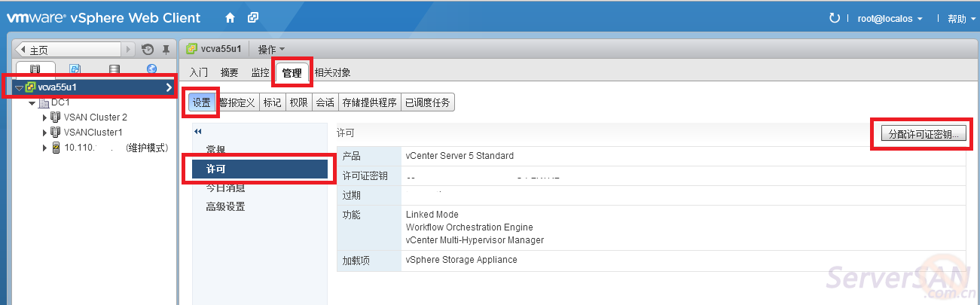Image resolution: width=980 pixels, height=305 pixels.
Task: Select the 标记 tags sub-tab
Action: pyautogui.click(x=272, y=102)
